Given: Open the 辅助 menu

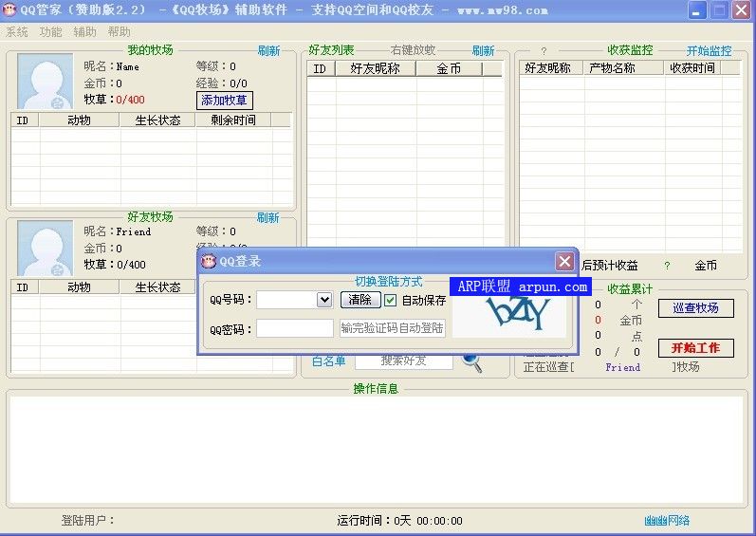Looking at the screenshot, I should click(x=84, y=32).
